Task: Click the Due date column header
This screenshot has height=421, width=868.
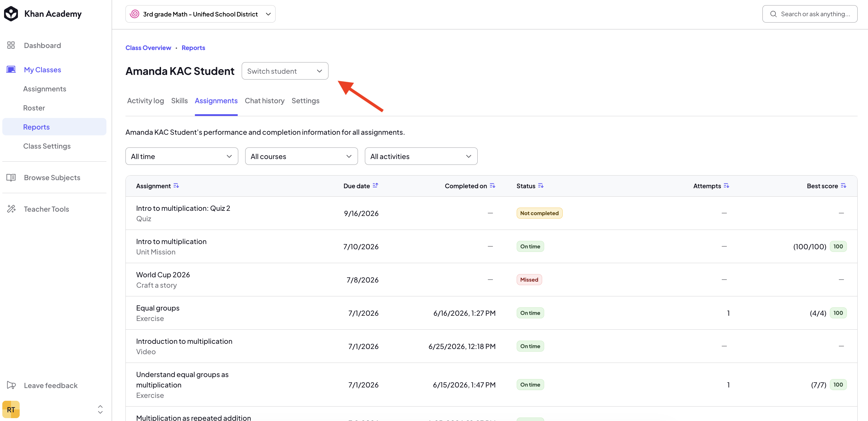Action: (x=357, y=186)
